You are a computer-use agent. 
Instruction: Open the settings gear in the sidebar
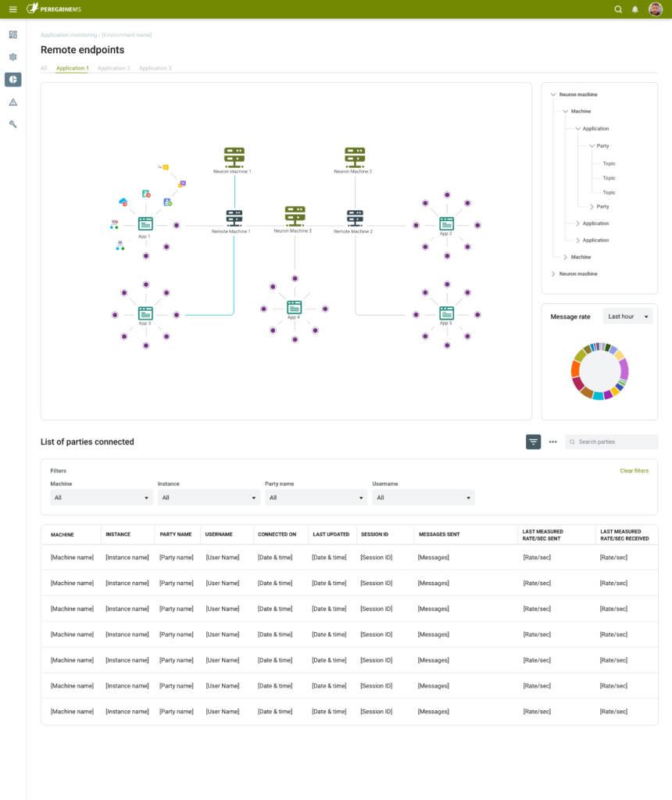coord(13,56)
